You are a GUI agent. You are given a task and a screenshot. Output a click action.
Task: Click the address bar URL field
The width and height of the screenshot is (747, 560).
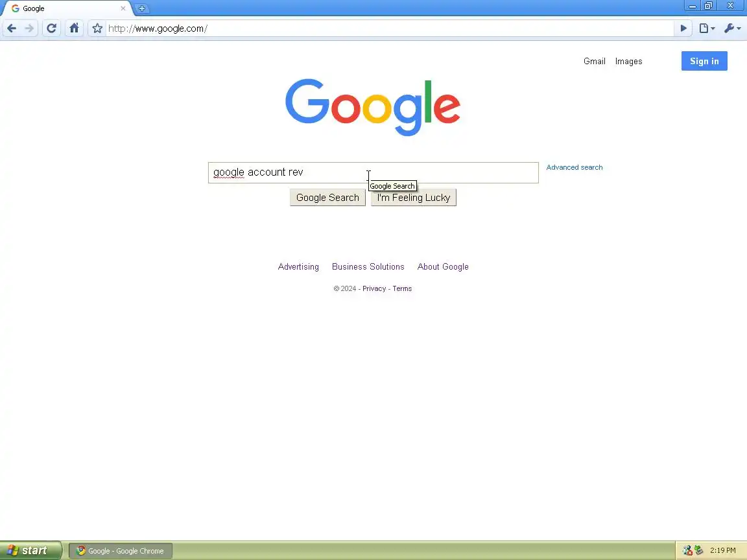click(389, 29)
